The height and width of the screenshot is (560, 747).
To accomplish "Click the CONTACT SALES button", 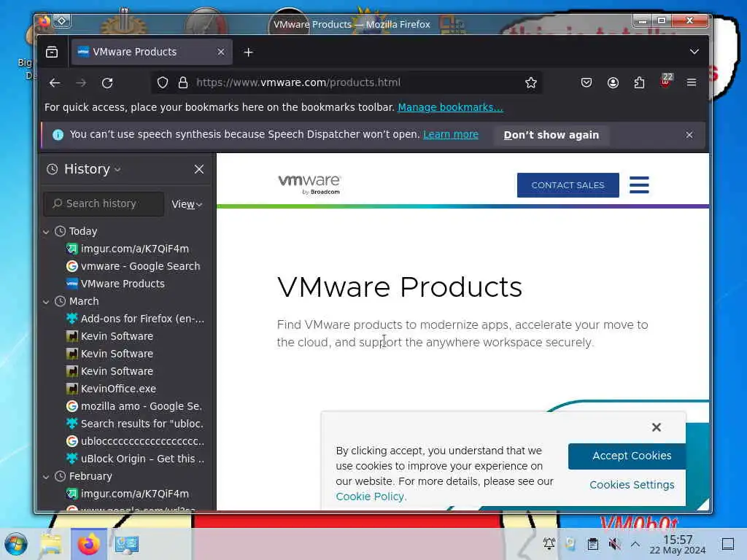I will click(x=568, y=184).
